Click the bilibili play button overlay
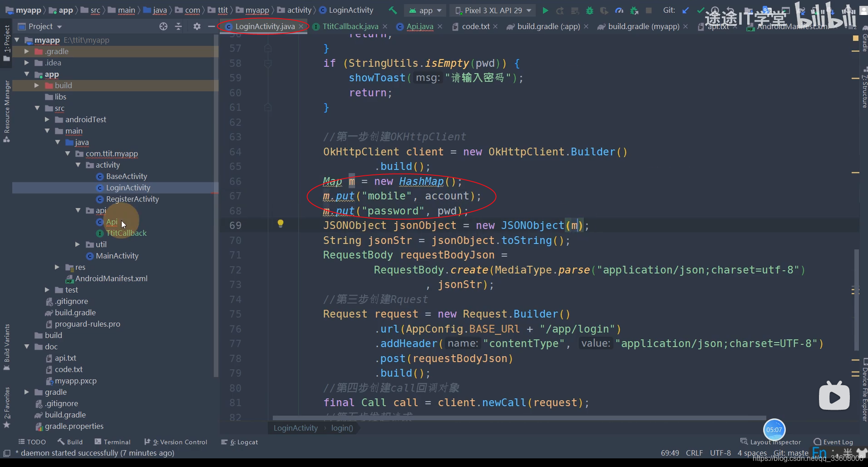868x467 pixels. (x=834, y=396)
